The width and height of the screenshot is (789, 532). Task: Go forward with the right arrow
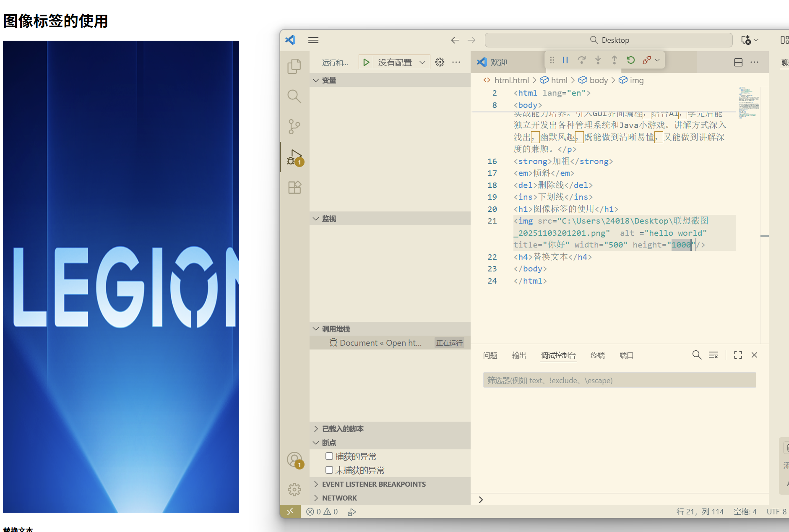[x=471, y=40]
